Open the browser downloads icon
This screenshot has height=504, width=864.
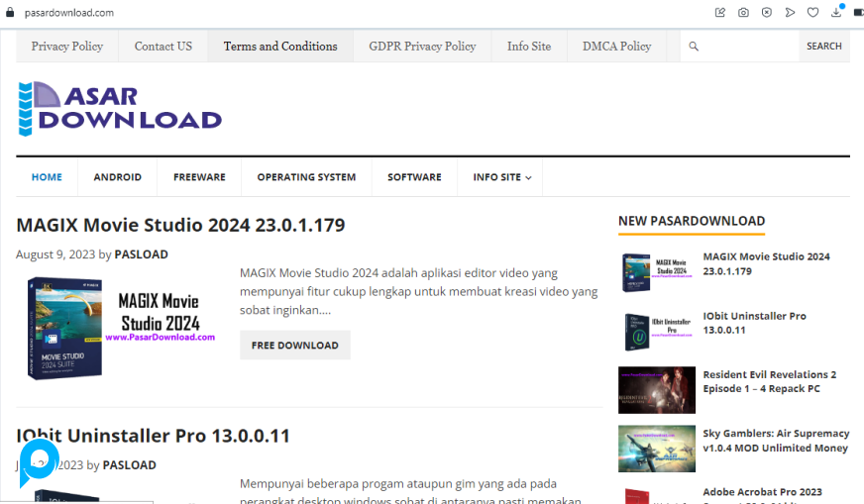836,13
